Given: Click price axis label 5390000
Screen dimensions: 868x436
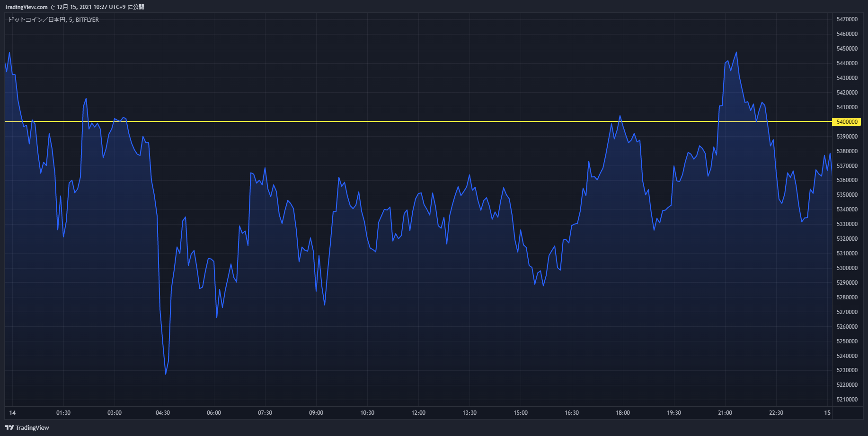Looking at the screenshot, I should [847, 137].
